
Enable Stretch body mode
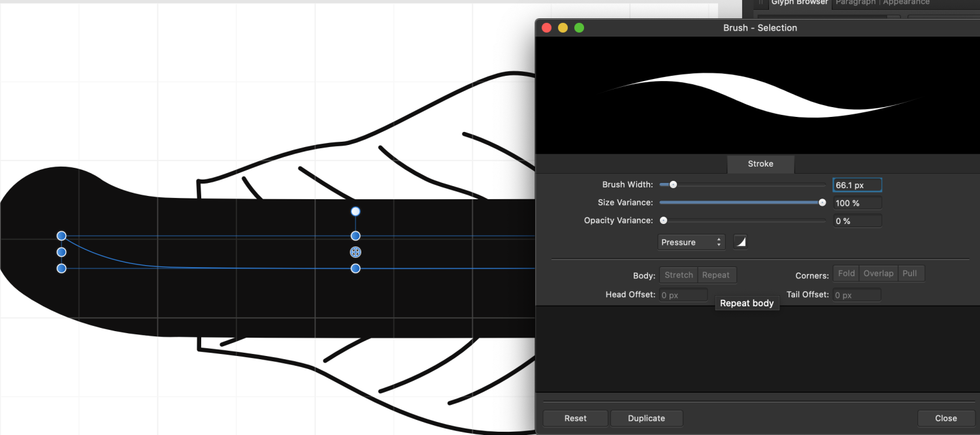[x=678, y=274]
